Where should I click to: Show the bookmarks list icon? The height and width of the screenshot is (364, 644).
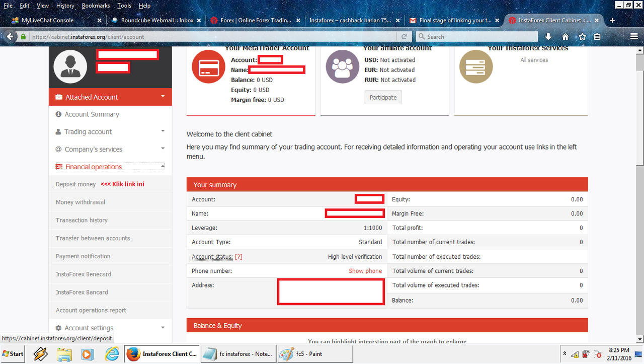tap(597, 37)
